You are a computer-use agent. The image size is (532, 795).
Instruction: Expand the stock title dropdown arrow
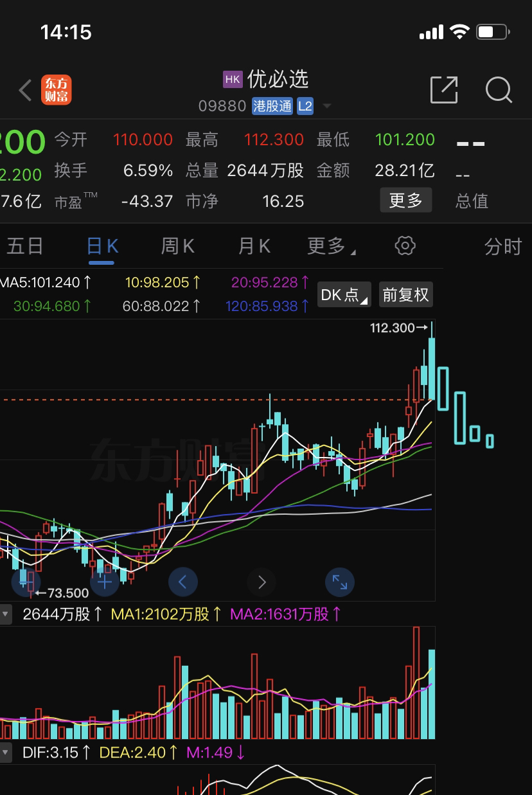coord(327,106)
